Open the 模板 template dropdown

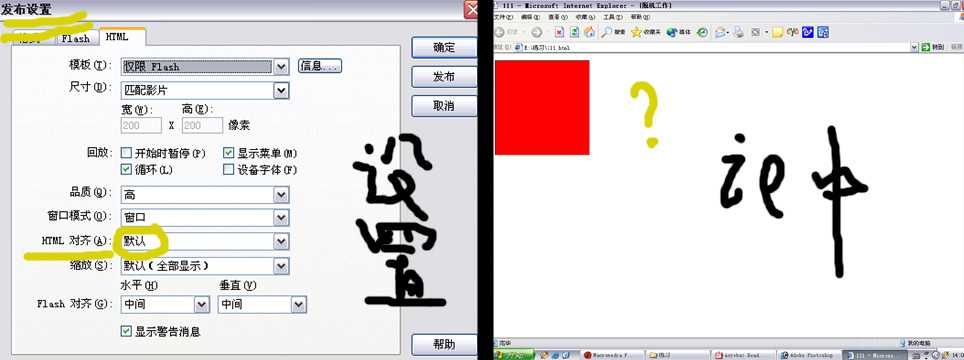pos(282,66)
